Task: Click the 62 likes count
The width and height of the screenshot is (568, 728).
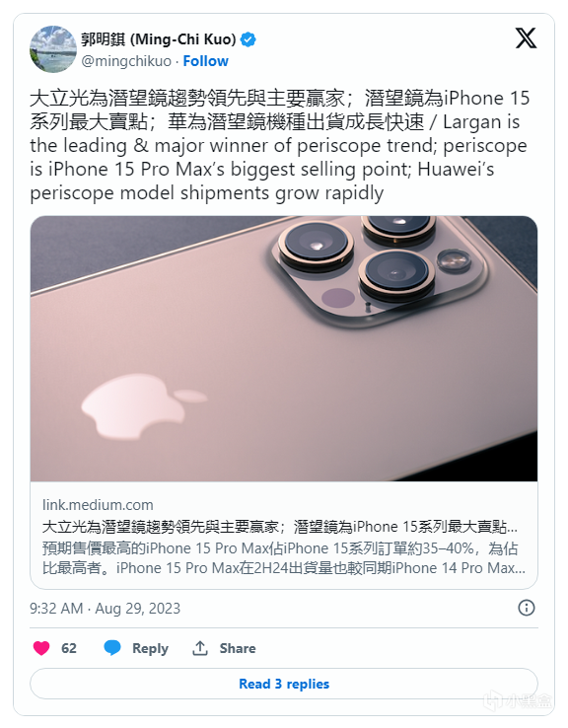Action: [69, 648]
